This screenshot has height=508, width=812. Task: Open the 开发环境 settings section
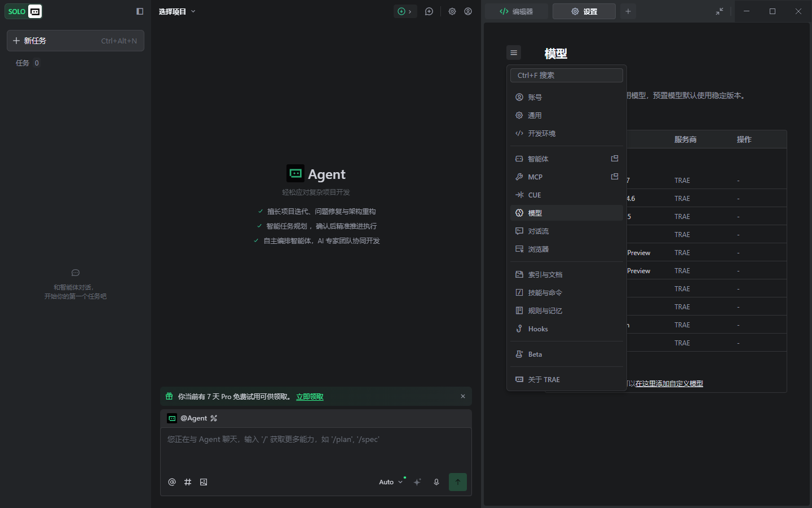(567, 133)
